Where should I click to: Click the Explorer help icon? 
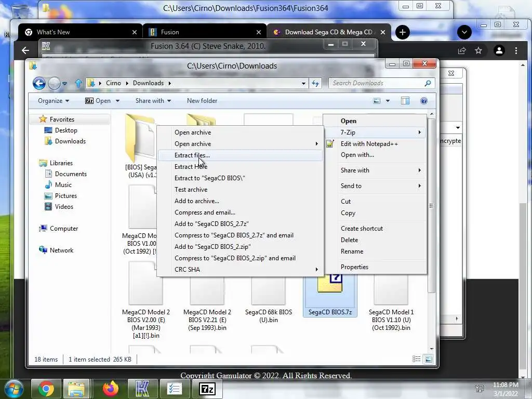coord(424,101)
